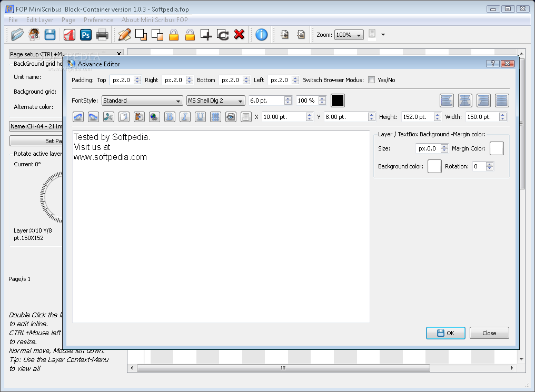Save the document with the floppy disk icon
The width and height of the screenshot is (535, 392).
(x=50, y=35)
